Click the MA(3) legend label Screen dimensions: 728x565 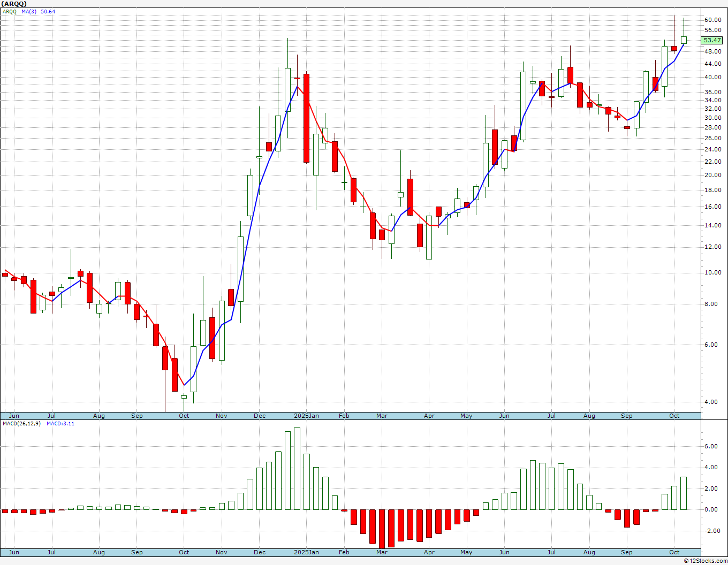(x=29, y=11)
